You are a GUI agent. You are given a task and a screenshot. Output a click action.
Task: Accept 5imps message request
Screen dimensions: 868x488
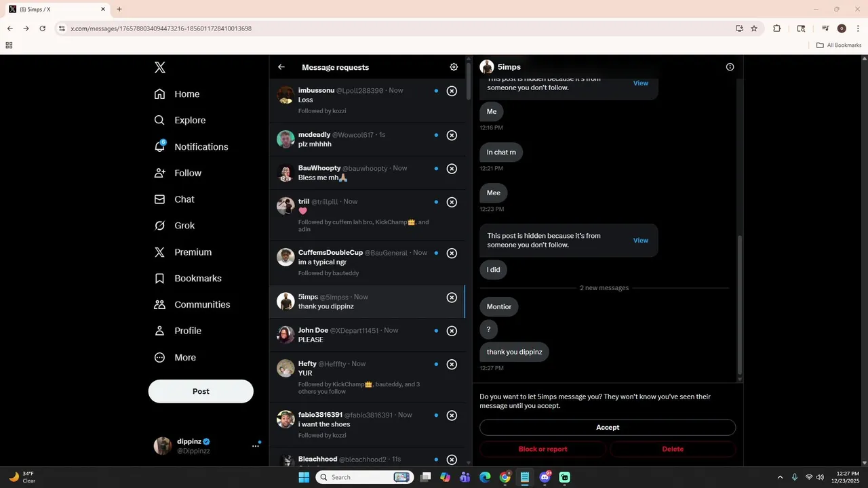608,428
